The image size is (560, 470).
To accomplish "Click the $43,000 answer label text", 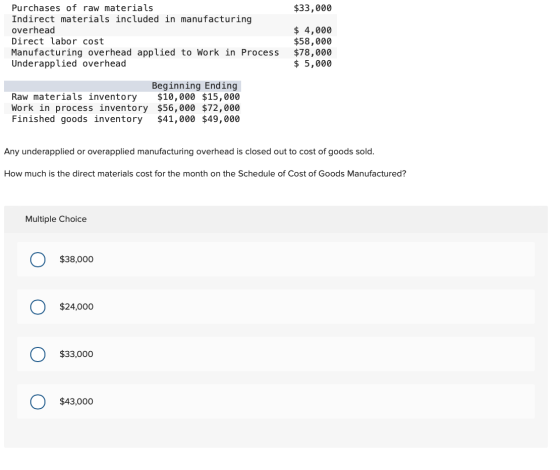I will click(76, 401).
